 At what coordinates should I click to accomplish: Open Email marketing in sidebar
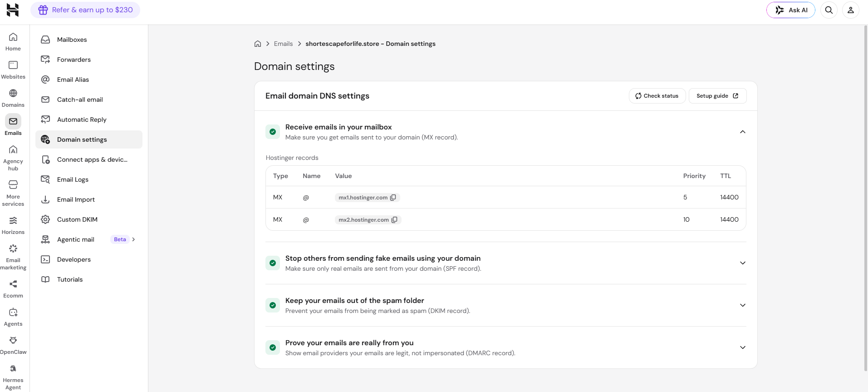13,257
